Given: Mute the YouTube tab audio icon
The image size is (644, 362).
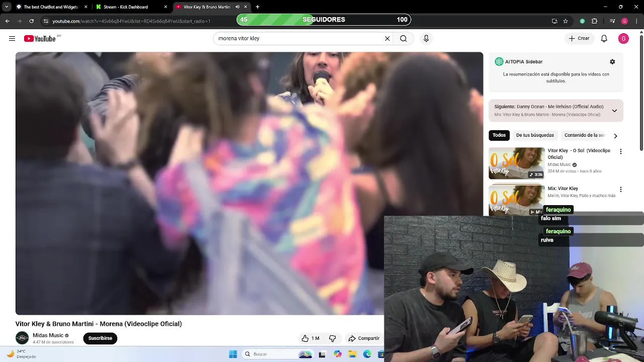Looking at the screenshot, I should [x=237, y=7].
